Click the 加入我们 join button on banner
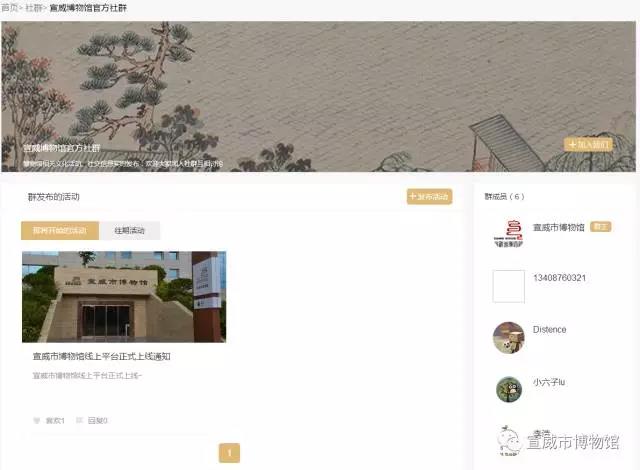This screenshot has width=640, height=470. point(588,144)
